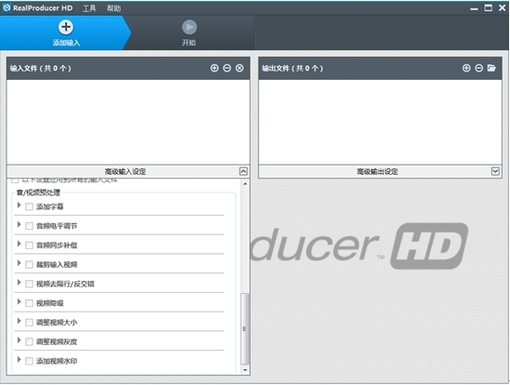Click the 添加输入 plus icon
510x385 pixels.
tap(66, 27)
